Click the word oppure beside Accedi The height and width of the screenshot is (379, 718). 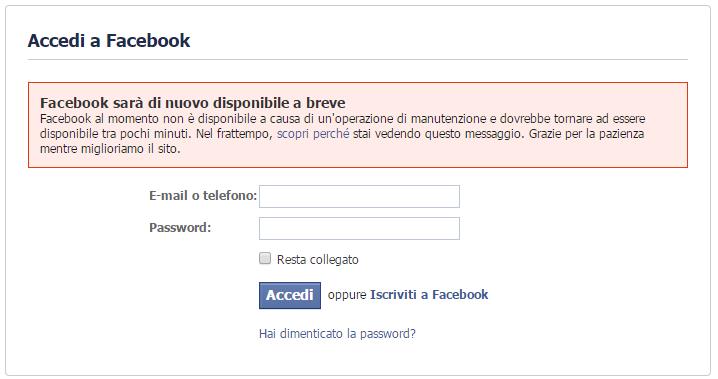[x=347, y=295]
